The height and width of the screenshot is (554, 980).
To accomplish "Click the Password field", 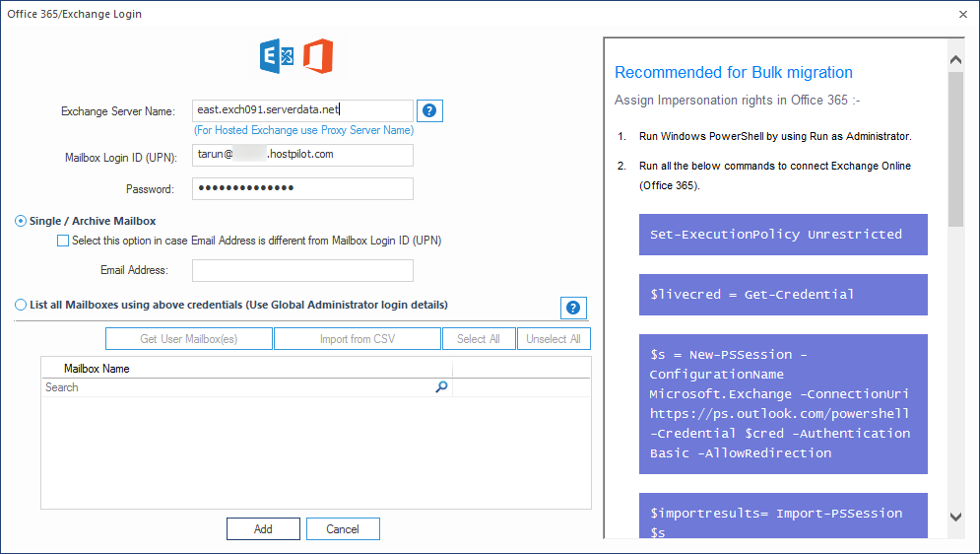I will tap(302, 189).
